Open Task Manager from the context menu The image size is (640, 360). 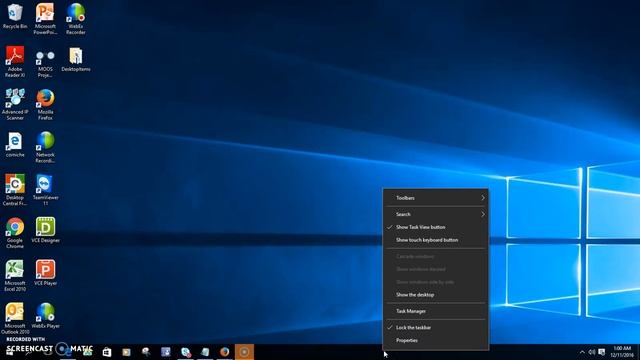(x=436, y=311)
